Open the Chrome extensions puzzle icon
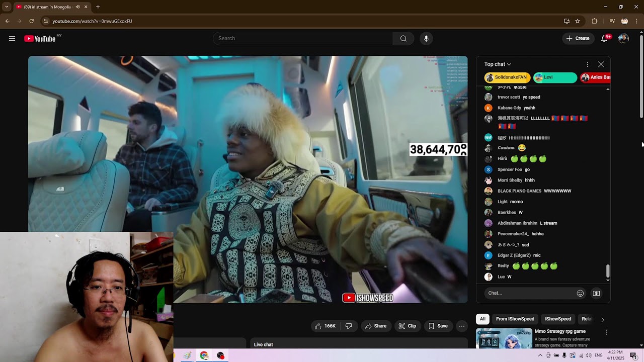 coord(594,21)
